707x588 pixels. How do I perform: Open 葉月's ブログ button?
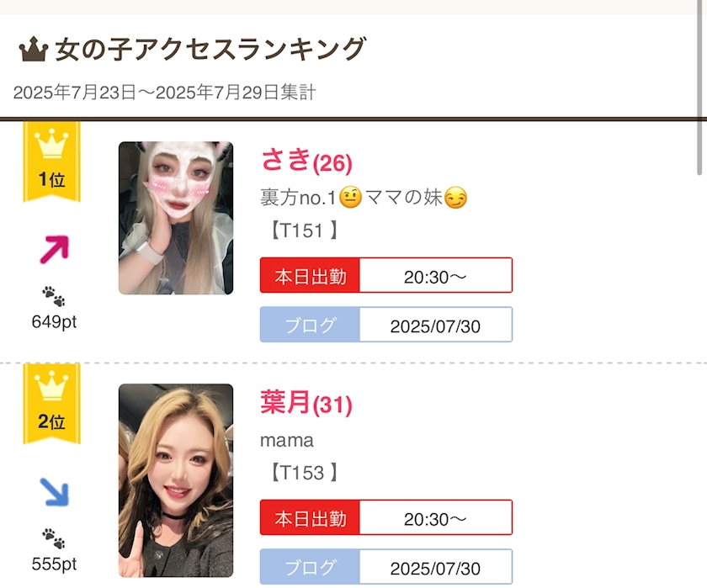tap(310, 568)
